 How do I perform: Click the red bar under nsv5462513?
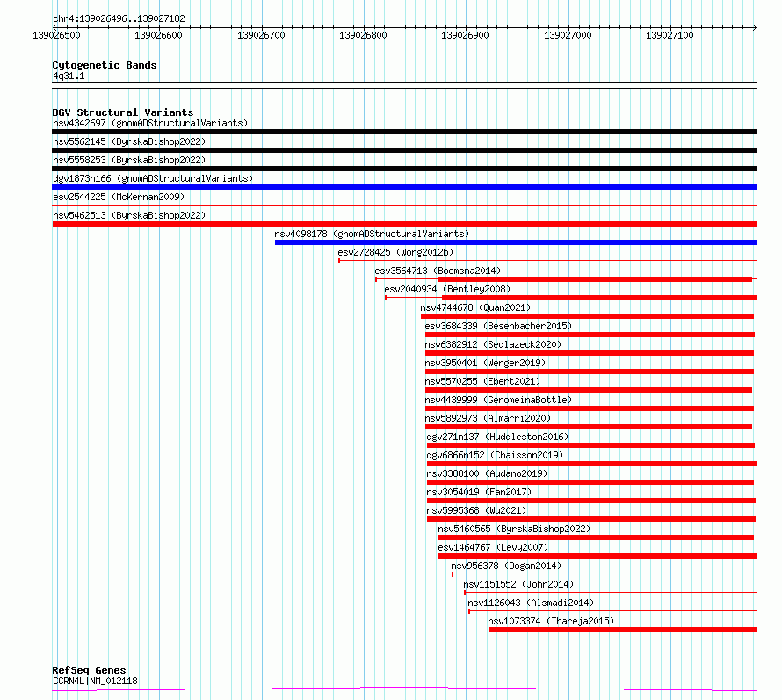click(x=404, y=224)
